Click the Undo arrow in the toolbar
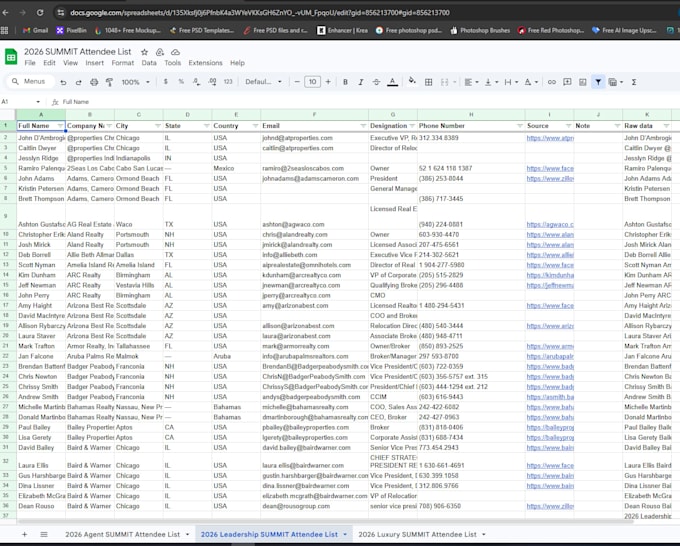Viewport: 680px width, 546px height. (x=63, y=82)
